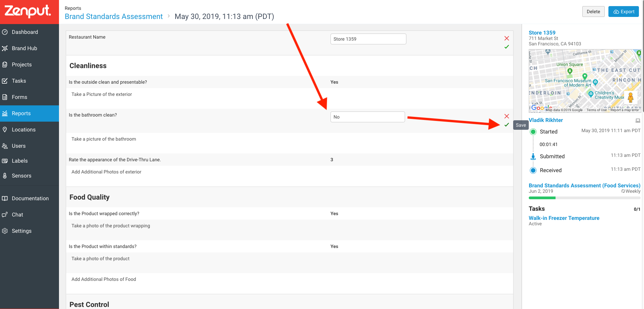Open Walk-in Freezer Temperature task link
Image resolution: width=644 pixels, height=309 pixels.
564,218
